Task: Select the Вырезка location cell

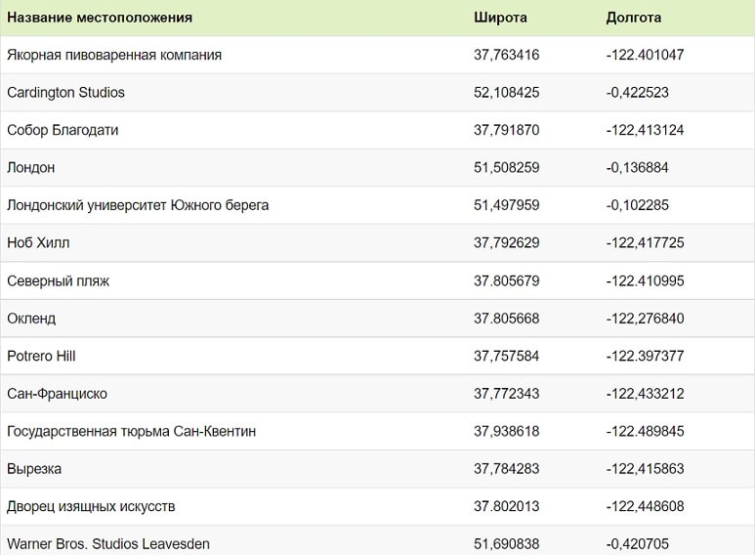Action: (x=34, y=469)
